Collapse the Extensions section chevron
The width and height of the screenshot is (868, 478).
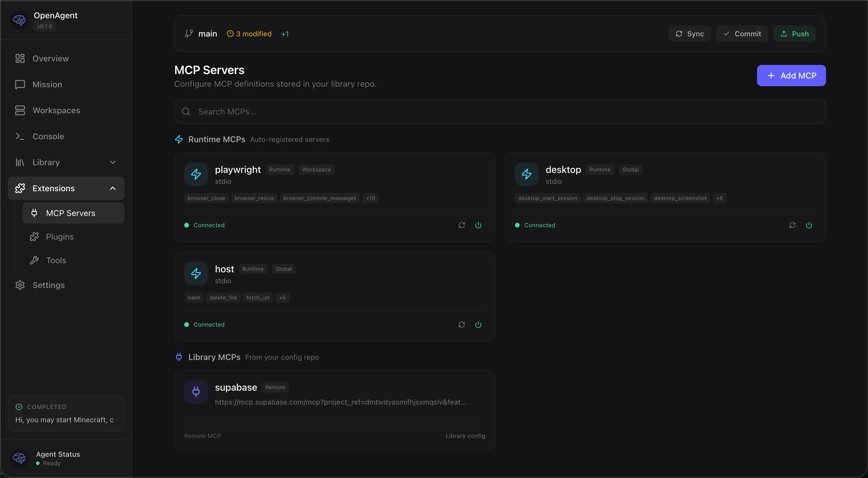click(113, 188)
